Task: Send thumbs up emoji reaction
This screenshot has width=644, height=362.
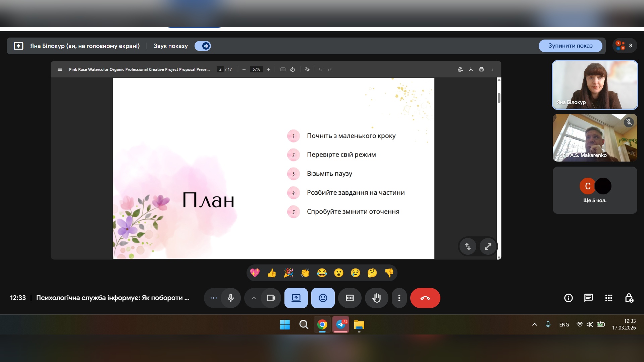Action: pyautogui.click(x=272, y=273)
